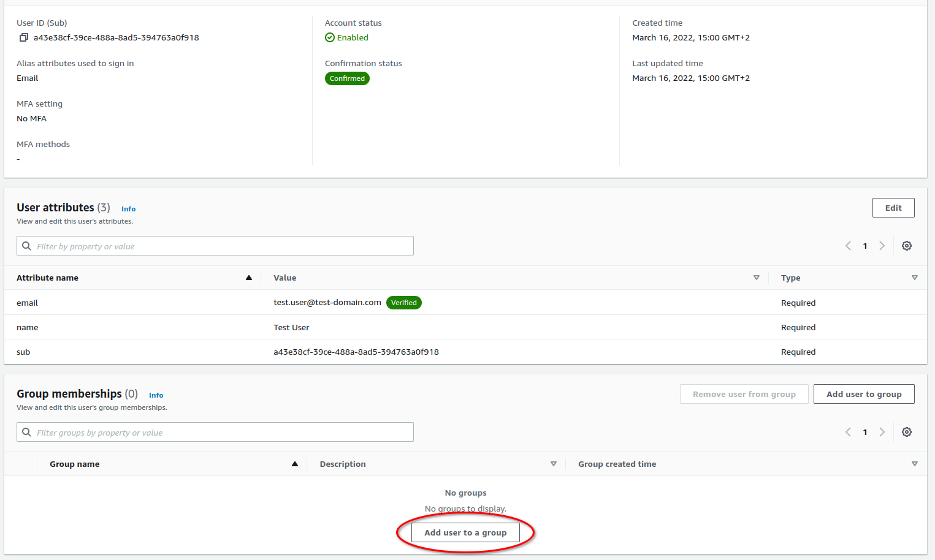The image size is (935, 560).
Task: Open the Info link beside Group memberships
Action: (156, 395)
